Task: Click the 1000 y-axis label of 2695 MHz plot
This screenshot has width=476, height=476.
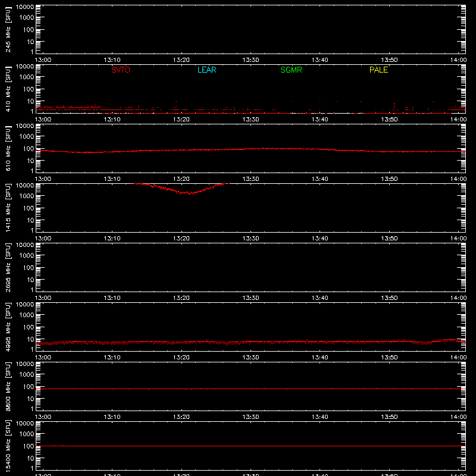Action: pyautogui.click(x=27, y=256)
